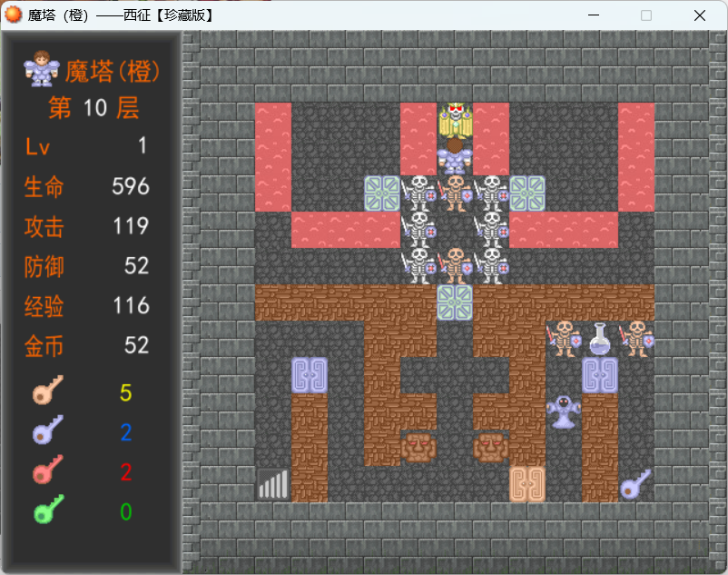Screen dimensions: 728x575
Task: Click the white skeleton beside the left green gate
Action: click(x=418, y=193)
